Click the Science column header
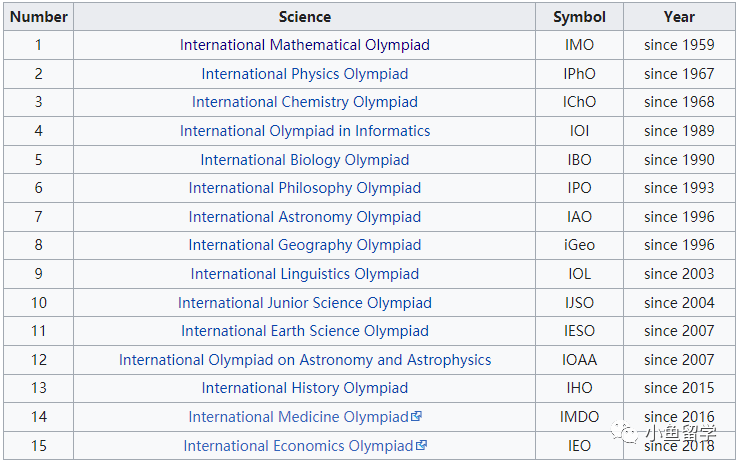 (304, 17)
